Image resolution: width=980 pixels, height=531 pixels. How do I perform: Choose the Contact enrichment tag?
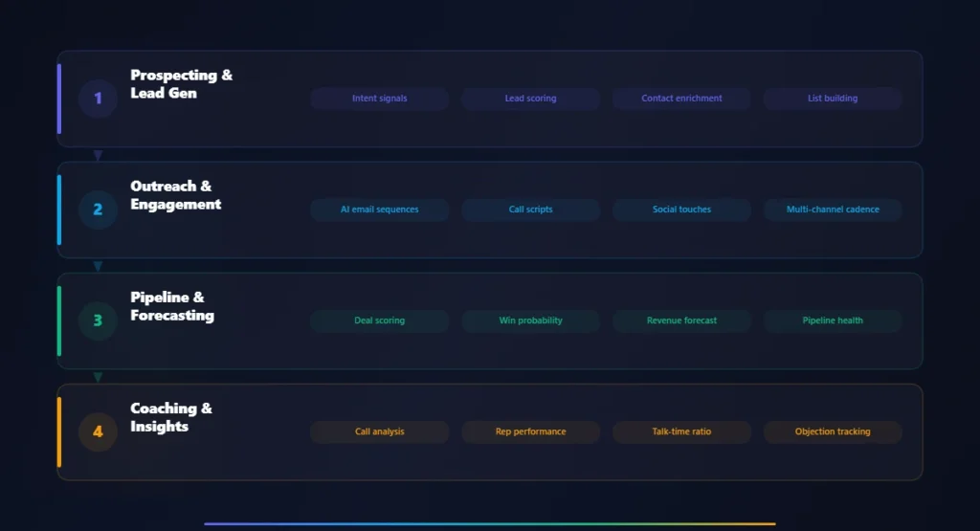[681, 99]
